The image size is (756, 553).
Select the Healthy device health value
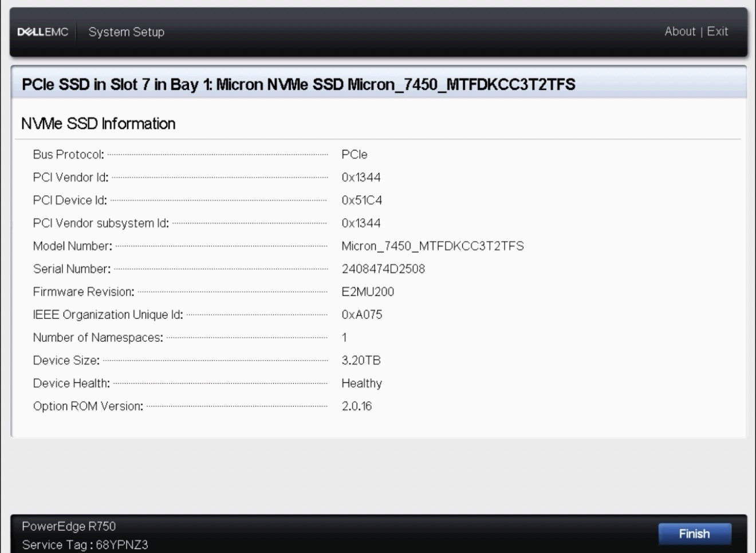[x=361, y=384]
